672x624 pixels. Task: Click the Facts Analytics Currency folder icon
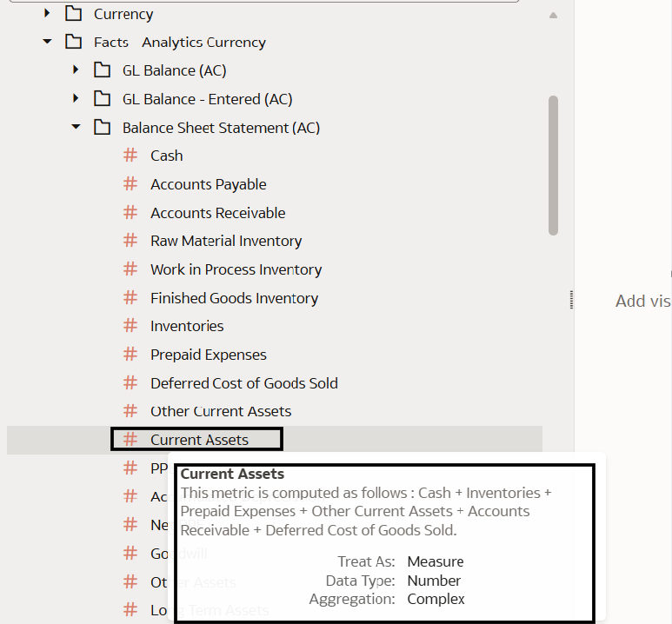point(73,42)
